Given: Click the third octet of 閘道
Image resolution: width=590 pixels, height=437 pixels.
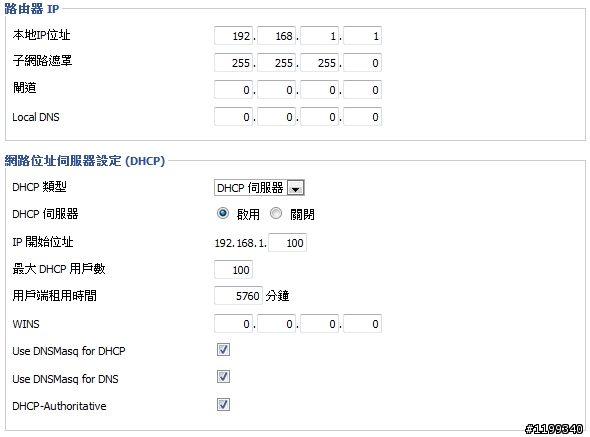Looking at the screenshot, I should [x=319, y=90].
